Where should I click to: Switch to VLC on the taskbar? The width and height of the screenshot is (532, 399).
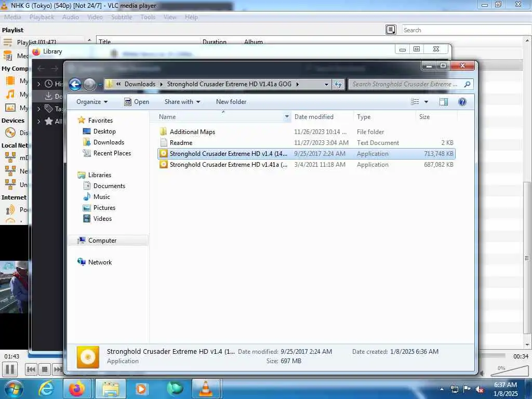(206, 389)
